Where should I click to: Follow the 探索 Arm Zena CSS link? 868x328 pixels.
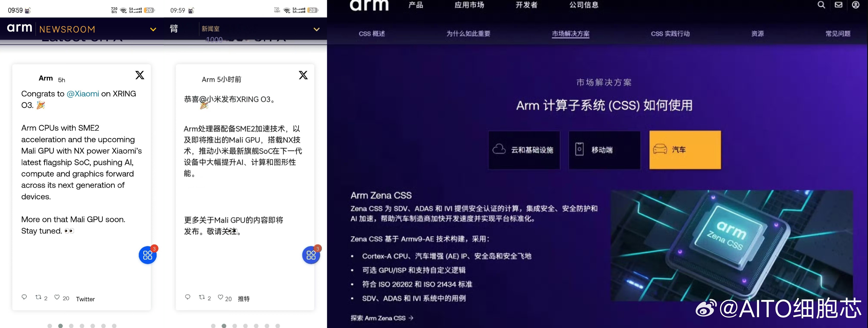point(382,318)
